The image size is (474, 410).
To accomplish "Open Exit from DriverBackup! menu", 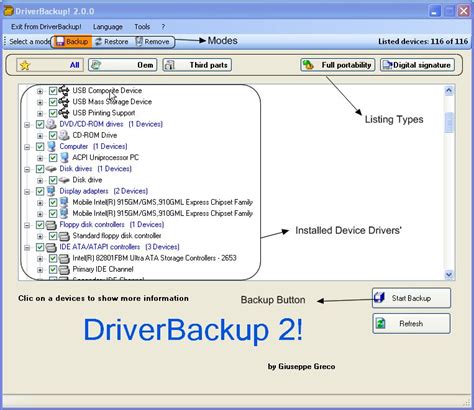I will pyautogui.click(x=46, y=27).
